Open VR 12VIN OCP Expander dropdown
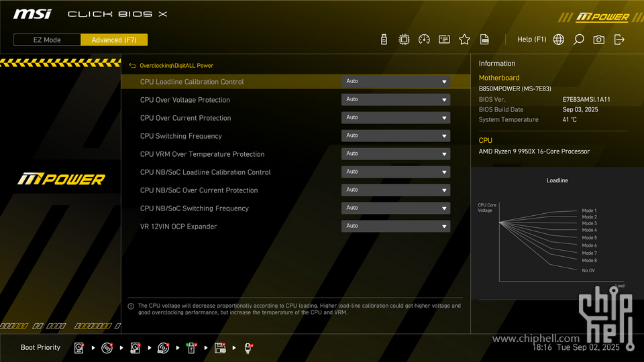This screenshot has width=644, height=362. [396, 226]
